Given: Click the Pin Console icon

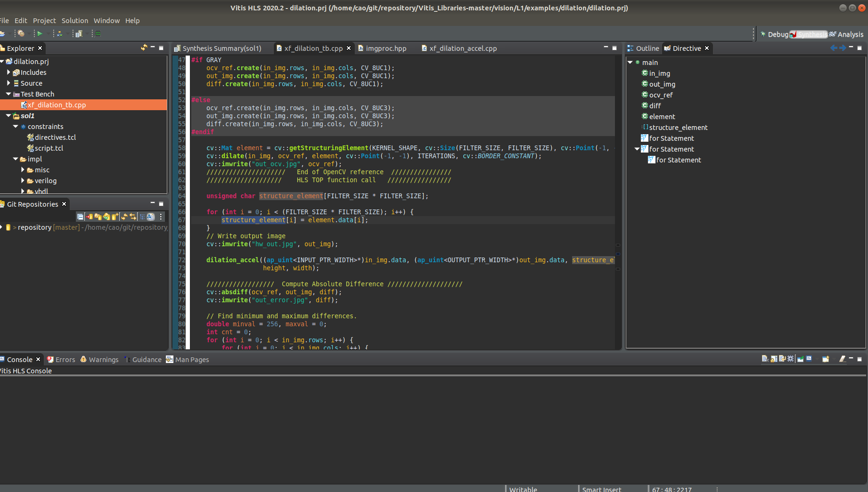Looking at the screenshot, I should point(801,359).
